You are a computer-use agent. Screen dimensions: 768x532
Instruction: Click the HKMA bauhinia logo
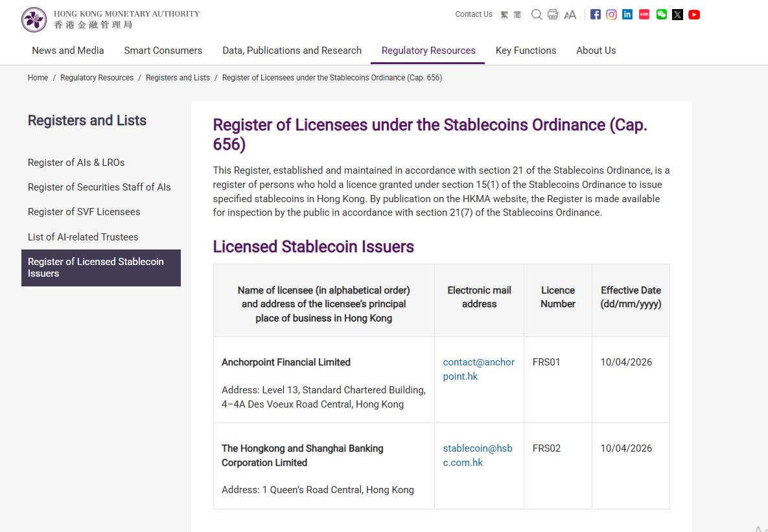coord(34,19)
